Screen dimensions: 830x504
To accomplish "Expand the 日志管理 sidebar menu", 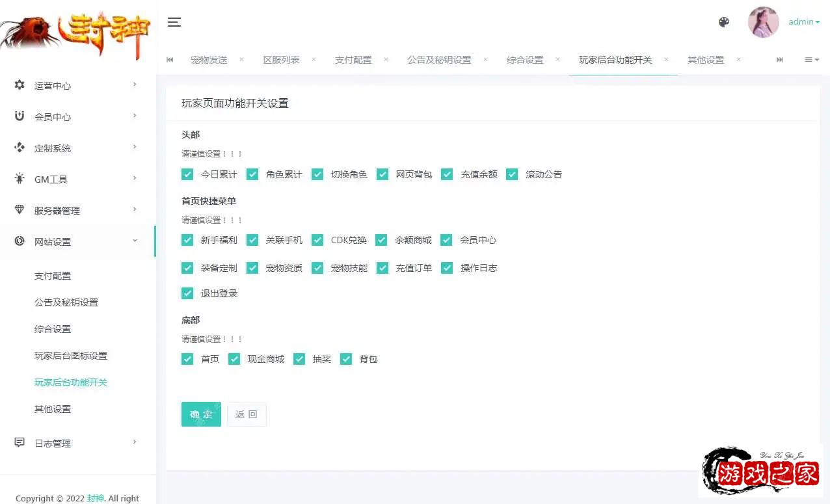I will click(78, 443).
